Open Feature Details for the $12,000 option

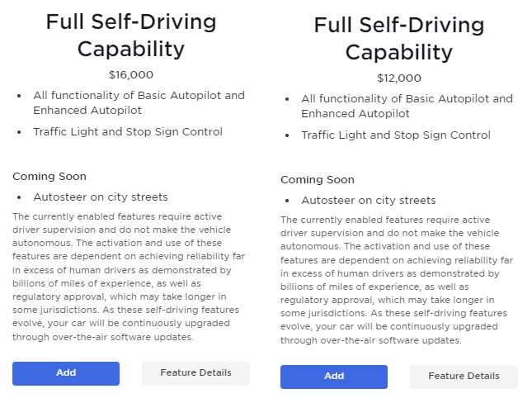tap(464, 377)
